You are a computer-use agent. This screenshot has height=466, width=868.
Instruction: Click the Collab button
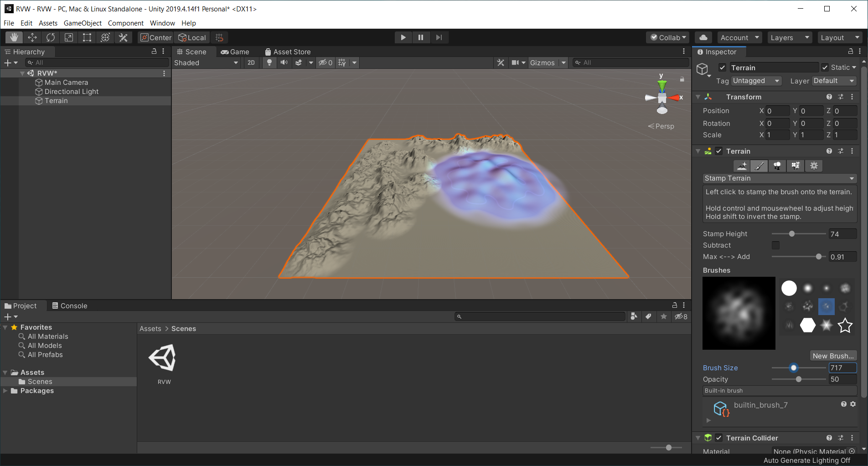668,37
